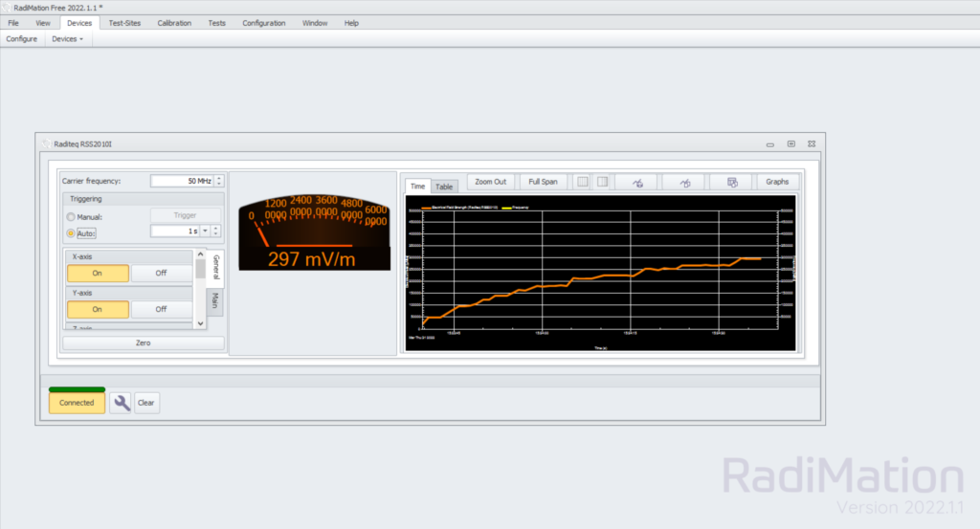Click the second split-panel layout icon
The width and height of the screenshot is (980, 529).
click(x=602, y=182)
